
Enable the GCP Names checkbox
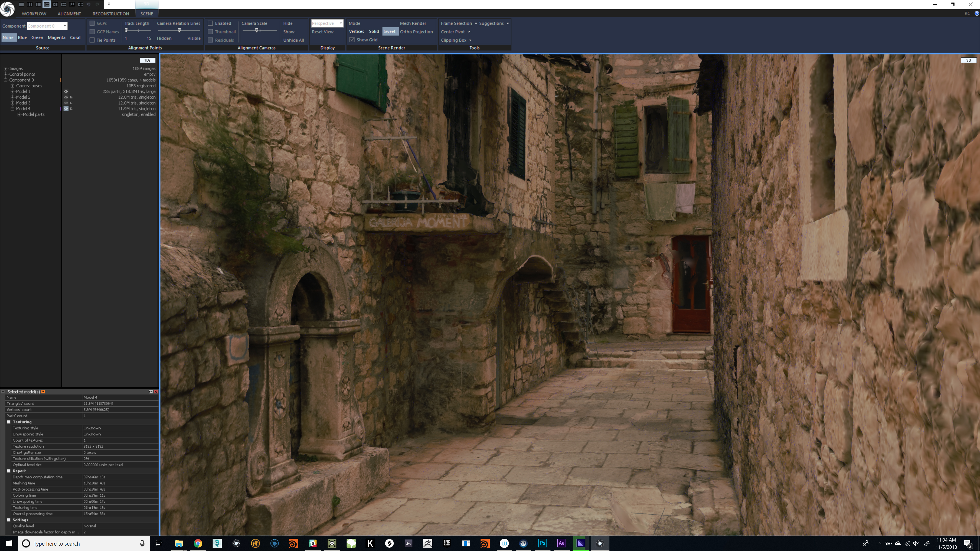click(x=92, y=32)
